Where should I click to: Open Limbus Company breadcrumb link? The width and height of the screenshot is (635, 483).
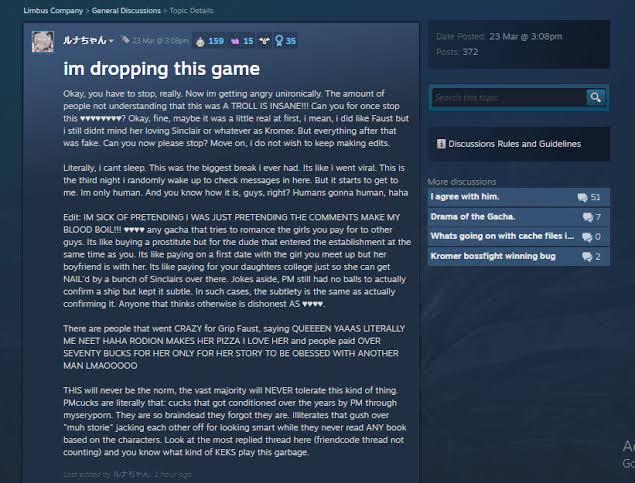tap(53, 11)
